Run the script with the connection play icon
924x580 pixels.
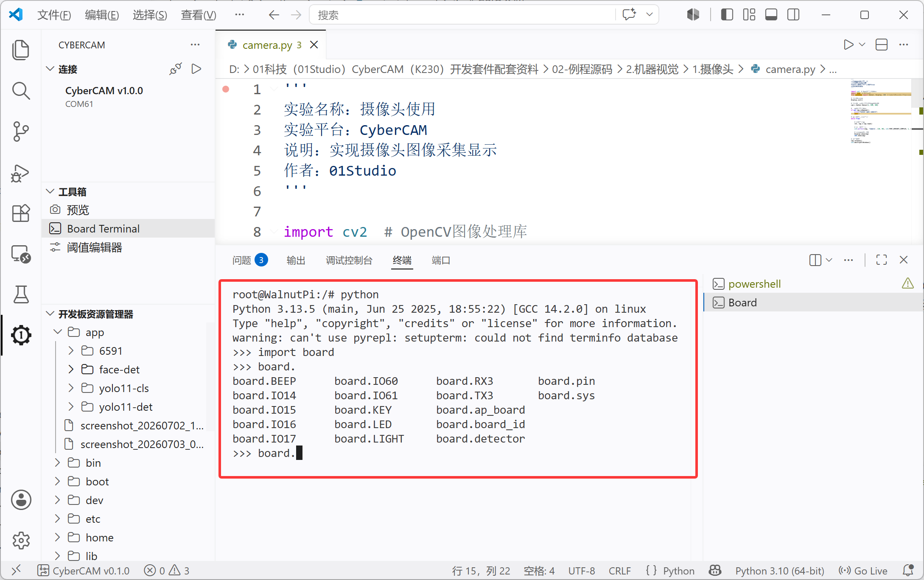click(196, 69)
